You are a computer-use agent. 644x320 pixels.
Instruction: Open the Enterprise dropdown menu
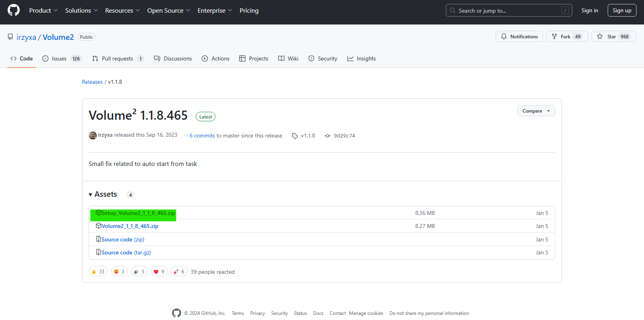[215, 10]
